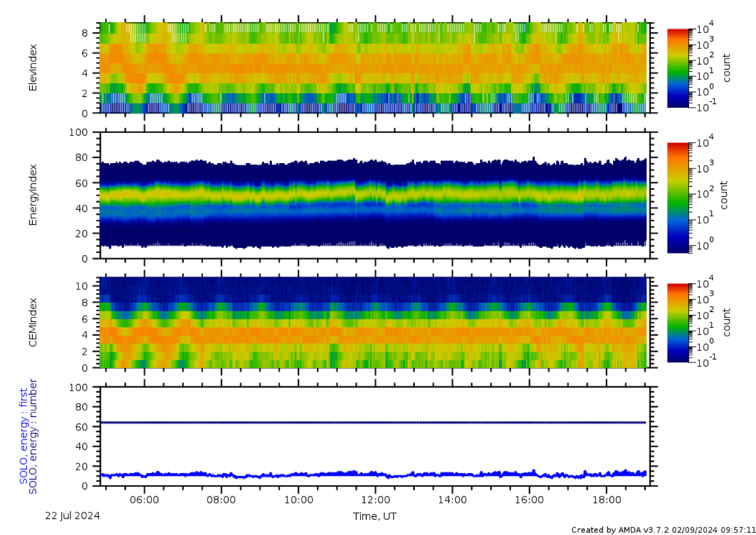Click the 12:00 time tick label

[x=376, y=500]
